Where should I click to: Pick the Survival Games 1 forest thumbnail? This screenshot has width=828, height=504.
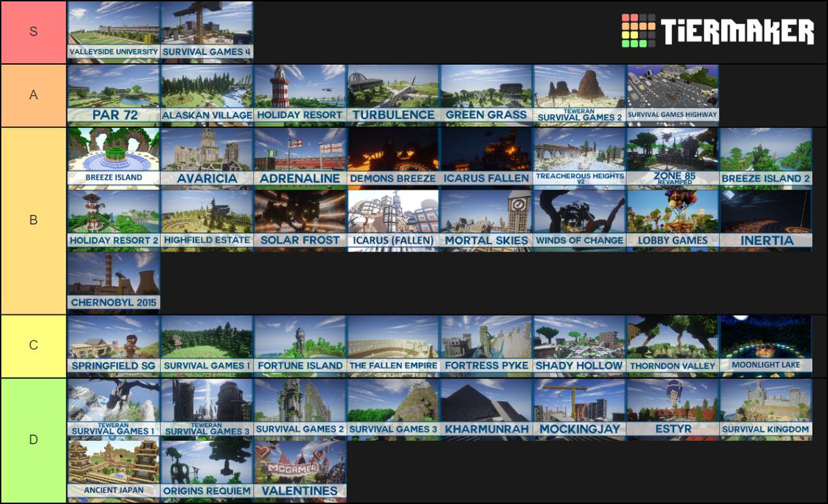[207, 346]
